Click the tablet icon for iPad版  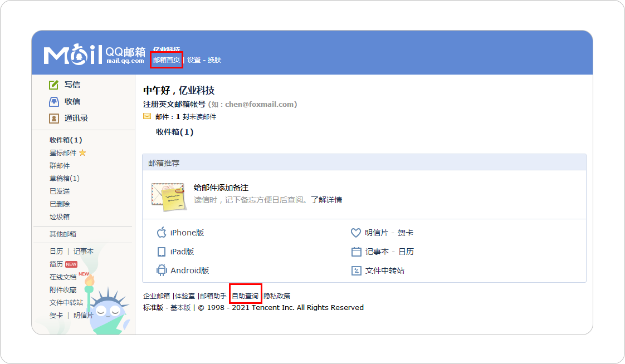(162, 252)
